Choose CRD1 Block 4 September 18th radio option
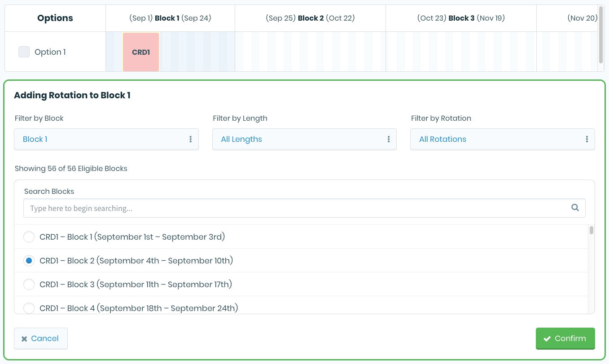 (x=29, y=308)
